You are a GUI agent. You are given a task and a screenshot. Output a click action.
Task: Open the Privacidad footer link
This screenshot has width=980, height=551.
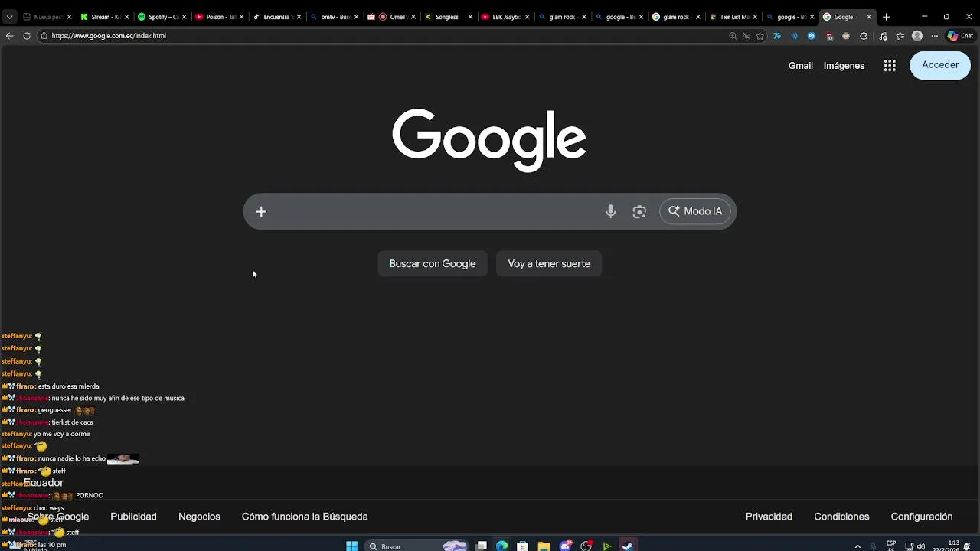pos(769,517)
